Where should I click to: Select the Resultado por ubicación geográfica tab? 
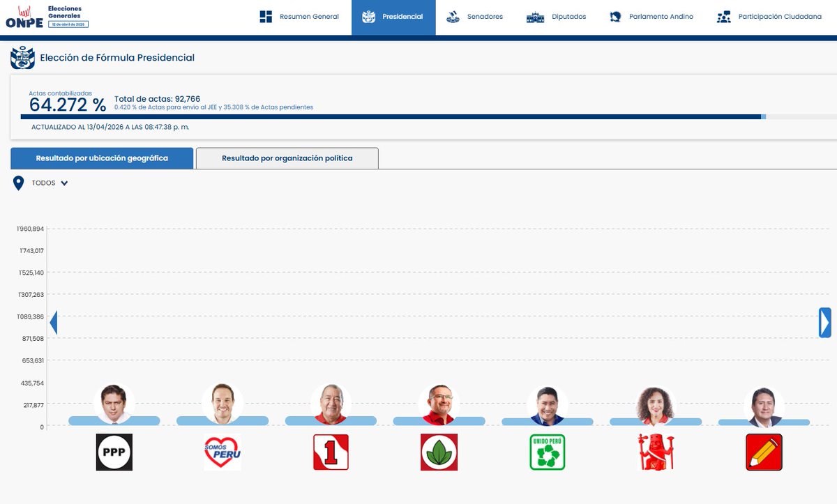[101, 158]
